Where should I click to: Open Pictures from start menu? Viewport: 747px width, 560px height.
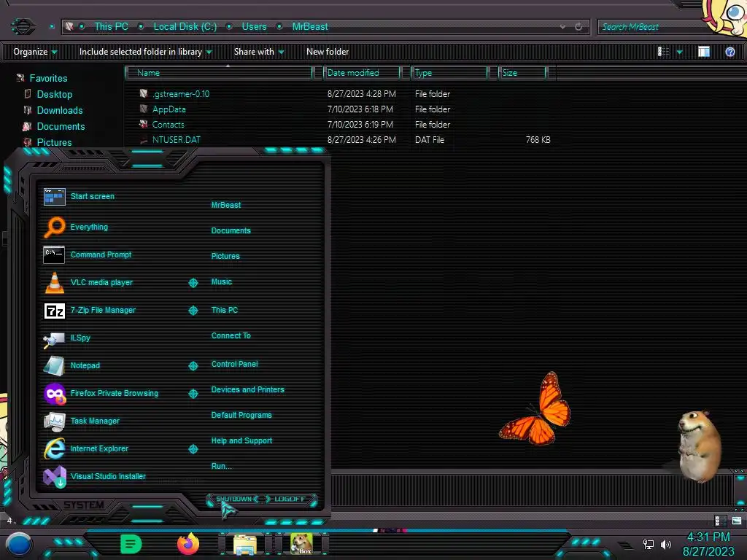(225, 256)
